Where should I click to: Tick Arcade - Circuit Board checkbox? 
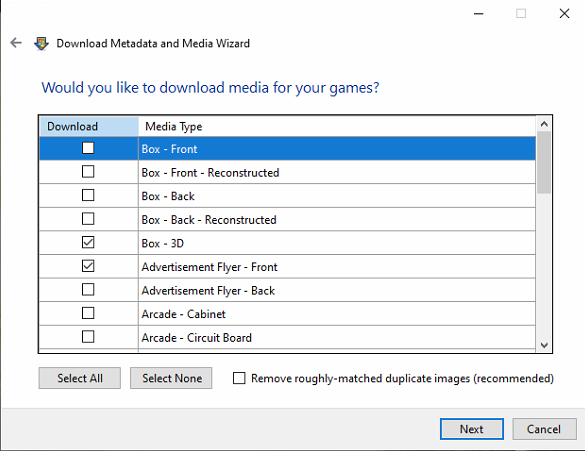[x=88, y=337]
